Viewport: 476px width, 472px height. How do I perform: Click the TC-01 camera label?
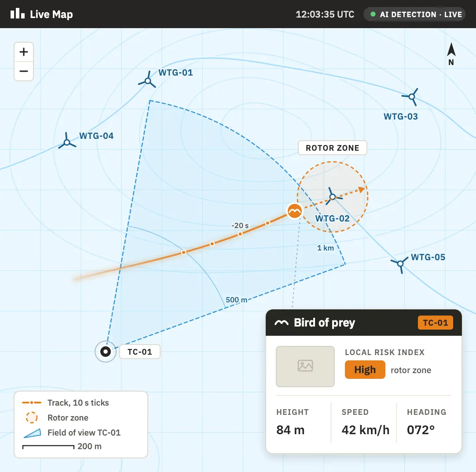(x=139, y=352)
